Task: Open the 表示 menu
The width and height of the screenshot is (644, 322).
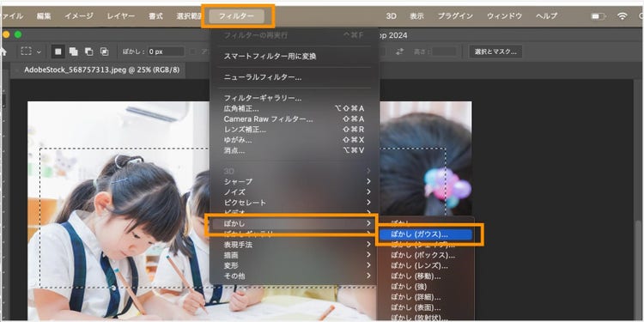Action: coord(416,16)
